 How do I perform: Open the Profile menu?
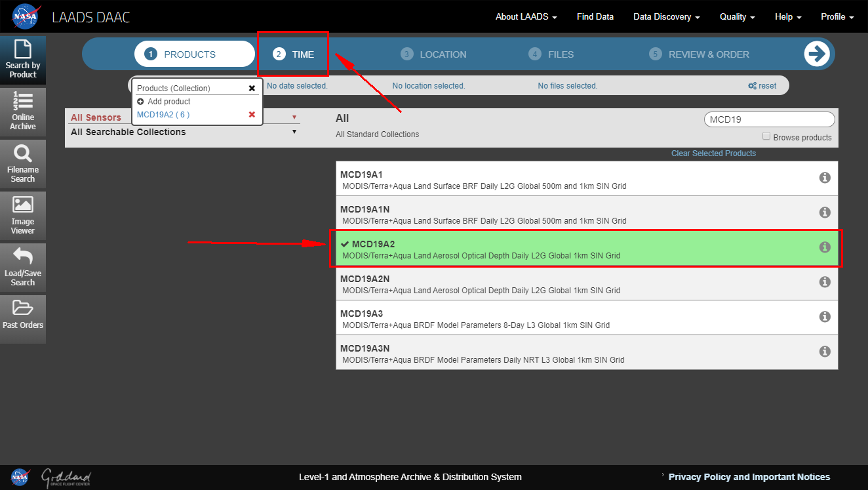837,16
